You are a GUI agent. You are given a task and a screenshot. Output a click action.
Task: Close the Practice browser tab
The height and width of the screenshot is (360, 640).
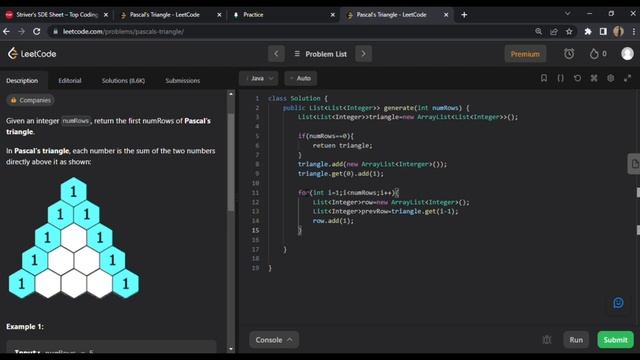[333, 15]
